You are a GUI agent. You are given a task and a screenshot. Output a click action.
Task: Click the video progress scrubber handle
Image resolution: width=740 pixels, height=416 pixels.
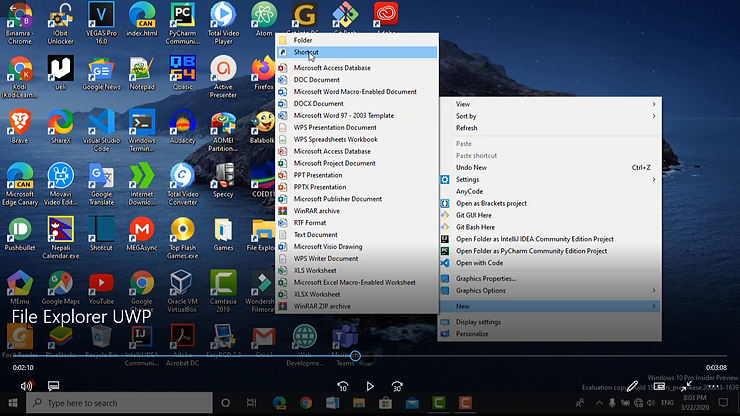click(x=355, y=356)
